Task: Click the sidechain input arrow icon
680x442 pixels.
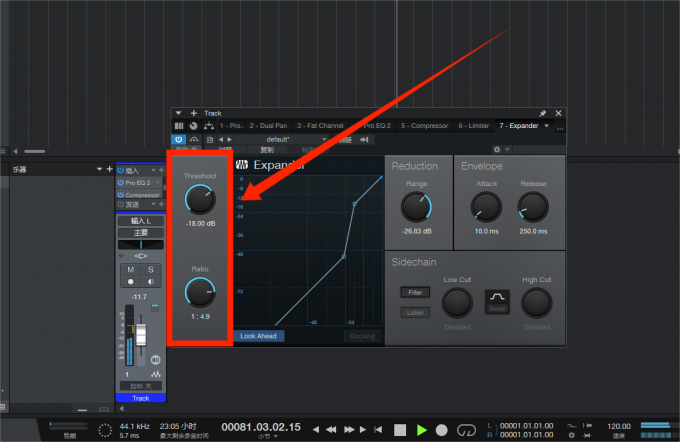Action: tap(364, 139)
